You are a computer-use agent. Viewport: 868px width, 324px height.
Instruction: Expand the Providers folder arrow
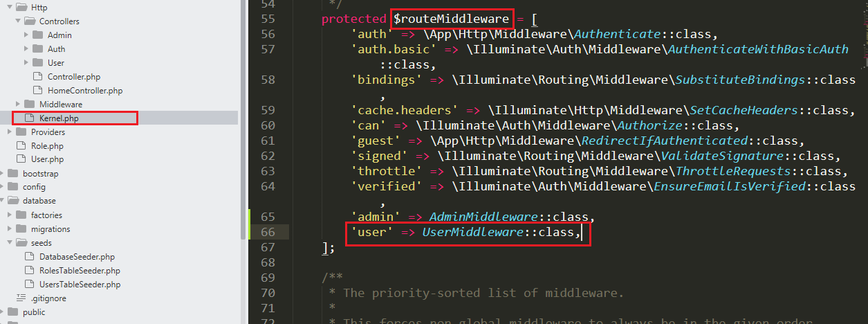click(x=9, y=132)
